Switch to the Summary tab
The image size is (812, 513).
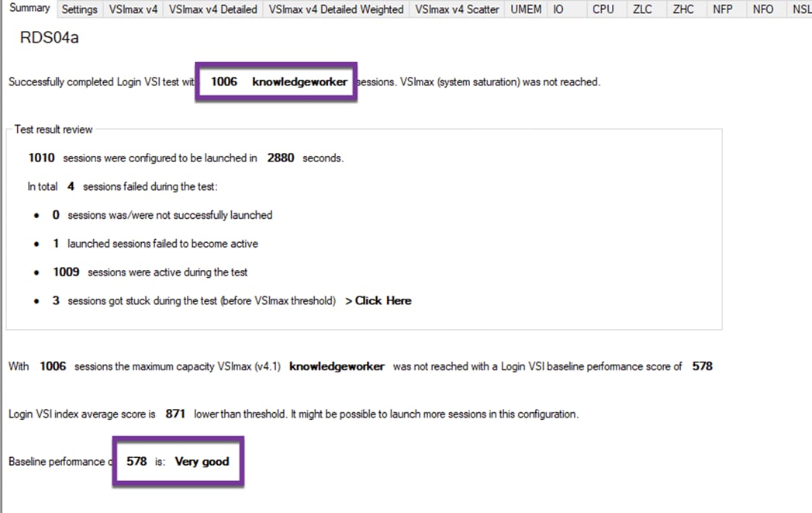coord(29,9)
